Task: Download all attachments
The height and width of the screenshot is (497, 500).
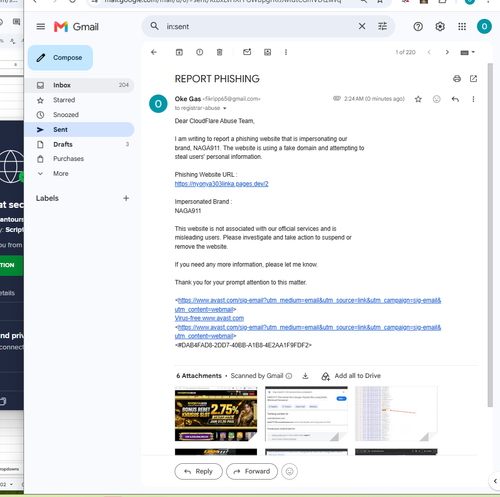Action: click(305, 376)
